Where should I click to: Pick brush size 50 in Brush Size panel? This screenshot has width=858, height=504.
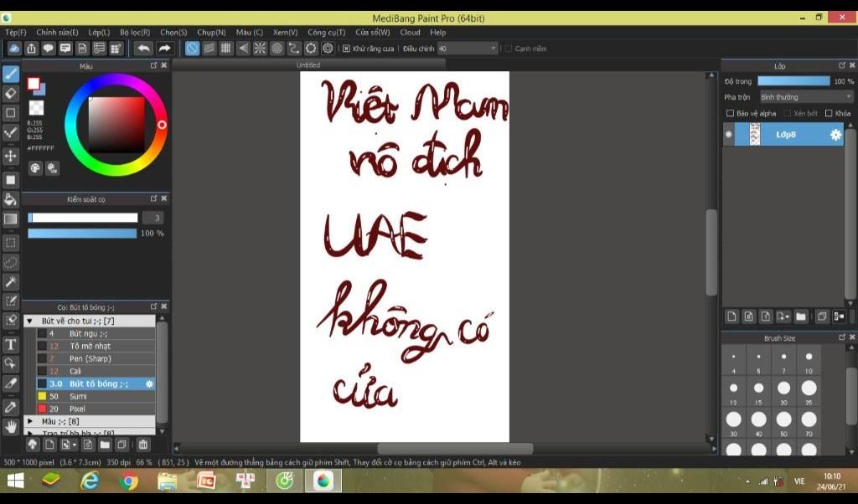(x=784, y=419)
